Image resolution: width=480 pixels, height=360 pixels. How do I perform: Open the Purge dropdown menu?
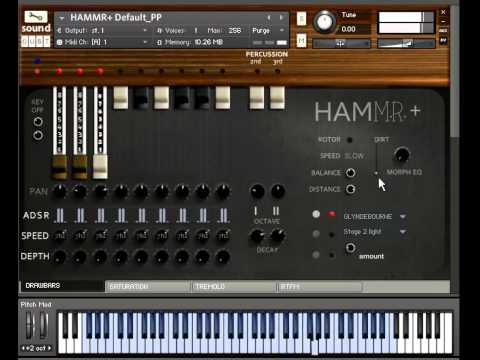269,31
